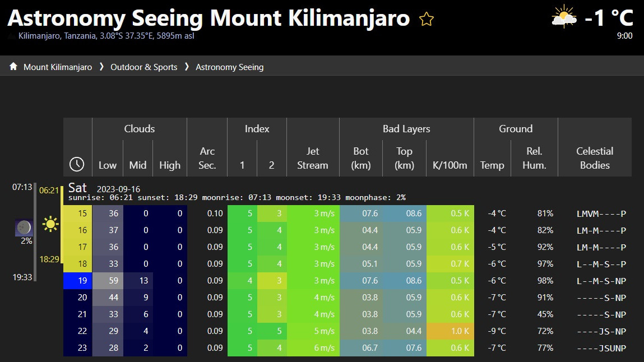The width and height of the screenshot is (644, 362).
Task: Click the Celestial Bodies column header
Action: [595, 158]
